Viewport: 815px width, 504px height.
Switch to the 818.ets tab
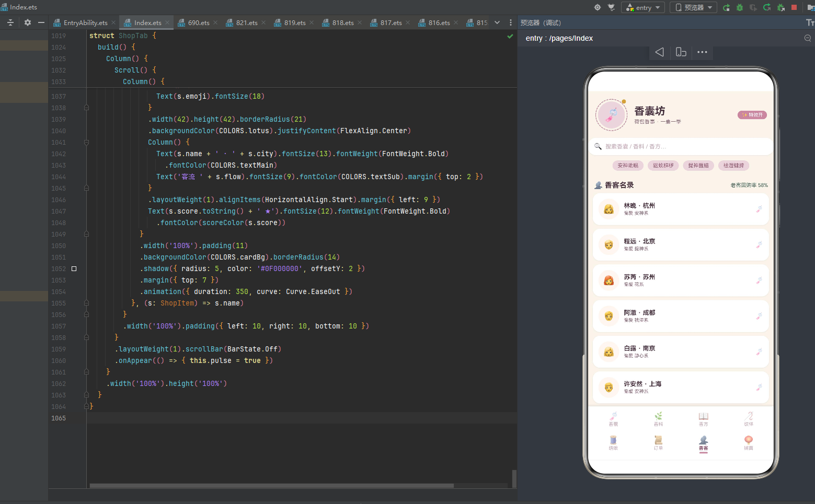coord(342,22)
